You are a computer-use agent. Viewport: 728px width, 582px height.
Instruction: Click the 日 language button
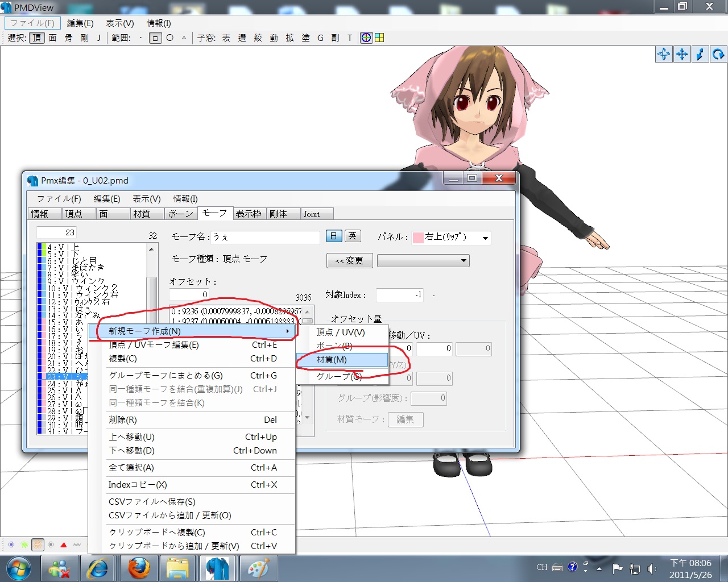click(x=334, y=236)
